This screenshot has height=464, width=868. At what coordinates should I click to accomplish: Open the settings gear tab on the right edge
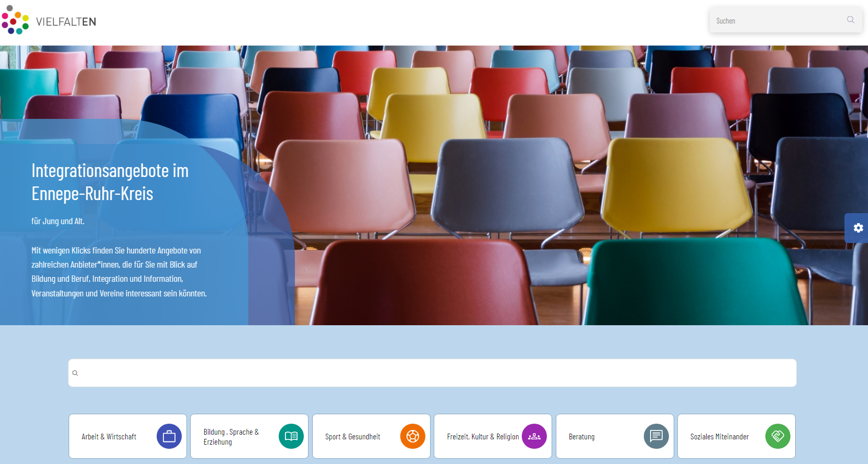(x=857, y=228)
